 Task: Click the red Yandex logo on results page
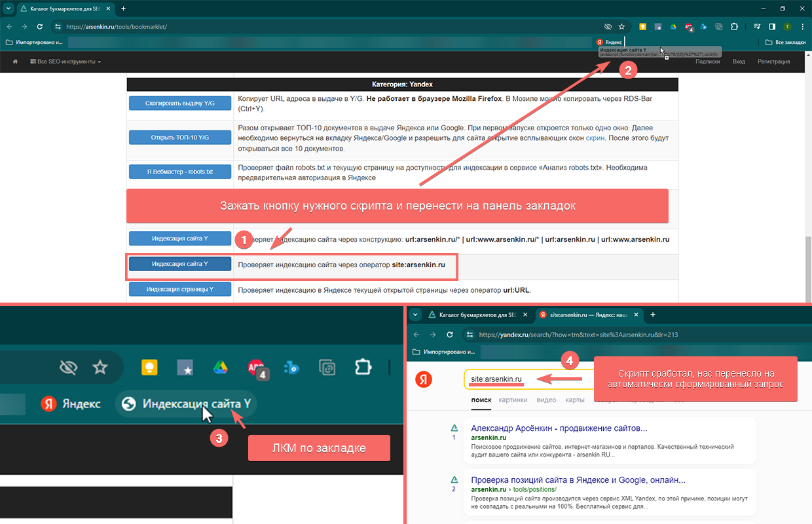425,379
